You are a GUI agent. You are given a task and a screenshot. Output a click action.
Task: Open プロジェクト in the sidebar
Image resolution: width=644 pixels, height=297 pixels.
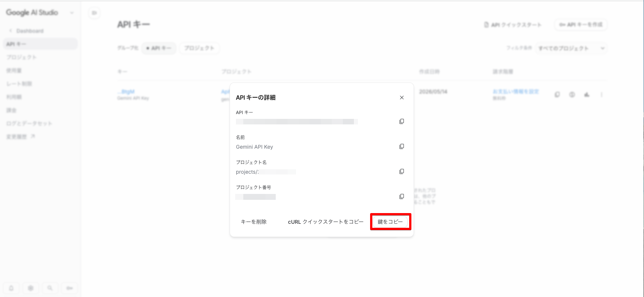[x=21, y=57]
